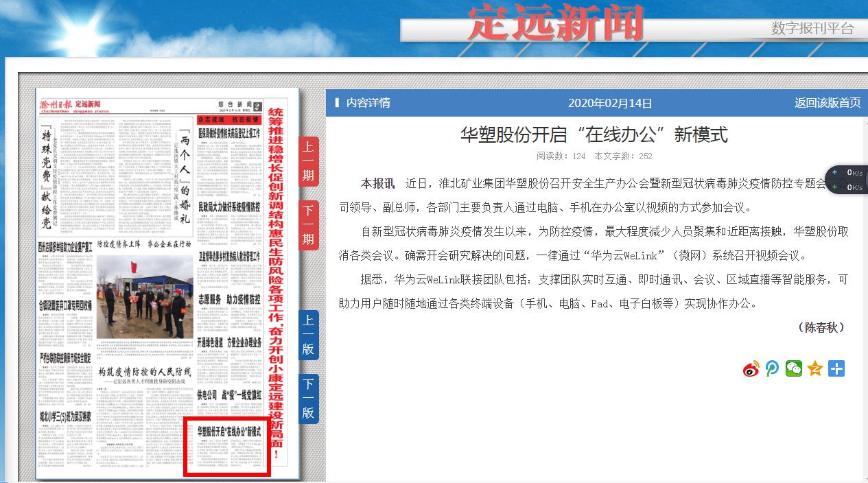Share the article to WeChat
Screen dimensions: 868x483
[794, 369]
